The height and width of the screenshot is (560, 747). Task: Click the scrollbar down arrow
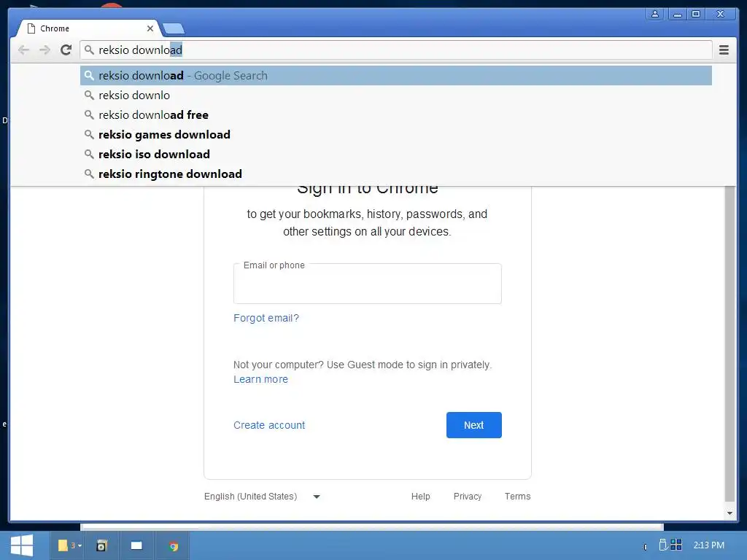pyautogui.click(x=729, y=513)
